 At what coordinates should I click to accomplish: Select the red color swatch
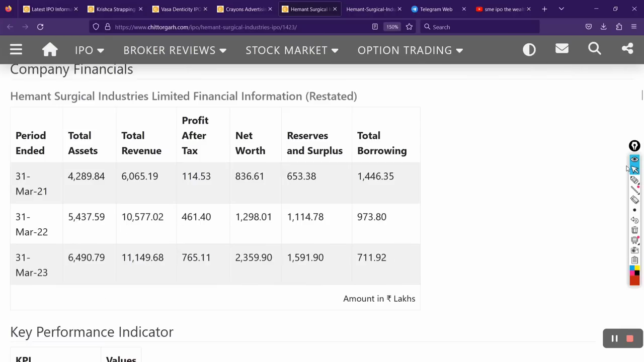point(634,280)
